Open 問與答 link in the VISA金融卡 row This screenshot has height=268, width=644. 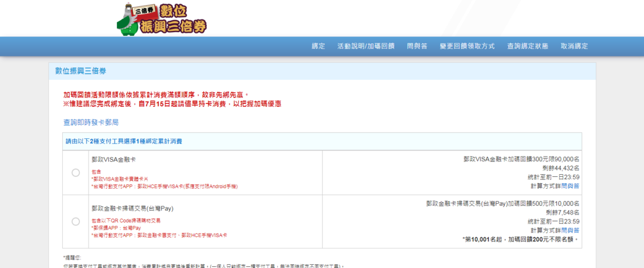tap(570, 186)
